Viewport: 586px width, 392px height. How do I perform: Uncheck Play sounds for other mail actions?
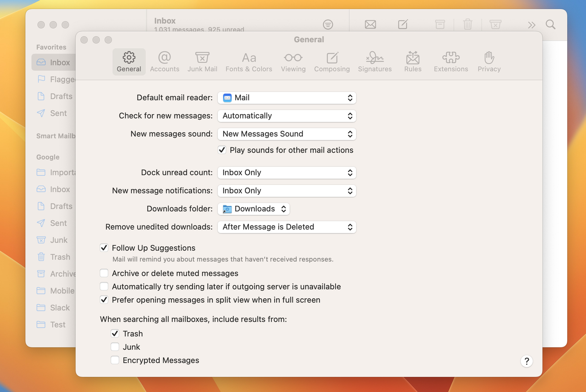222,150
